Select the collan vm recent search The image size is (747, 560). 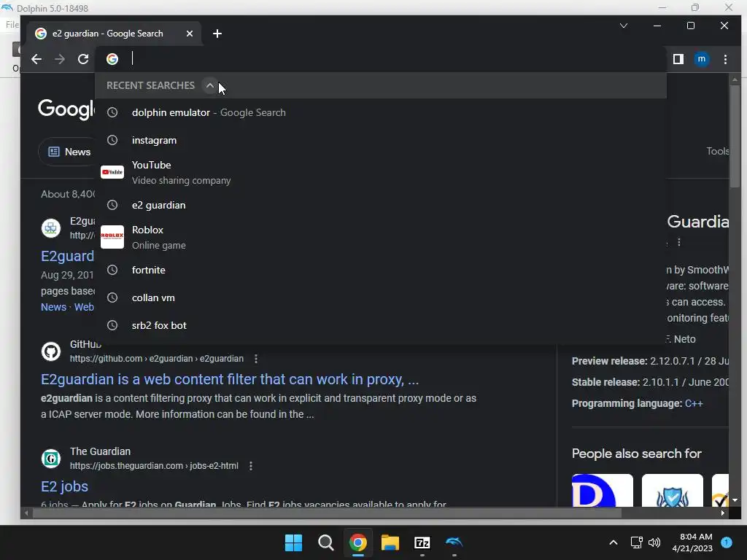[381, 297]
